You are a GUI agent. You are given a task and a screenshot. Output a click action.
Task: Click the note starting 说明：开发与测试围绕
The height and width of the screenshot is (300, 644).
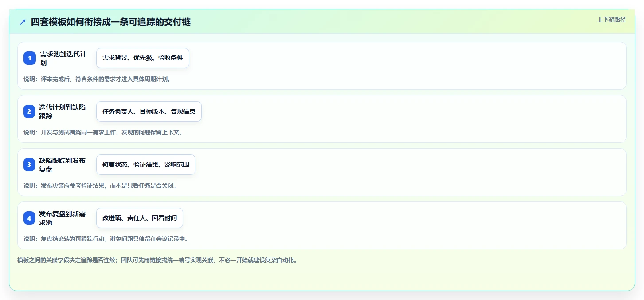tap(103, 132)
